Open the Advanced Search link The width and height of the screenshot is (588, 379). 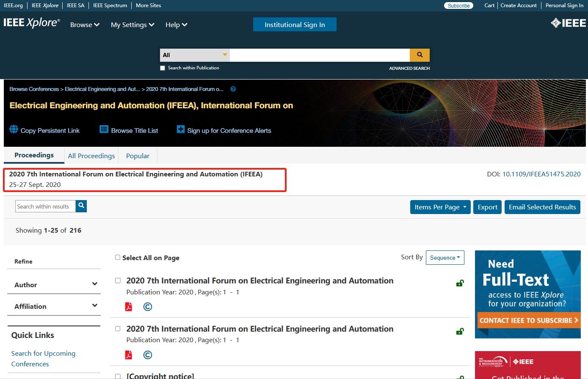point(409,68)
